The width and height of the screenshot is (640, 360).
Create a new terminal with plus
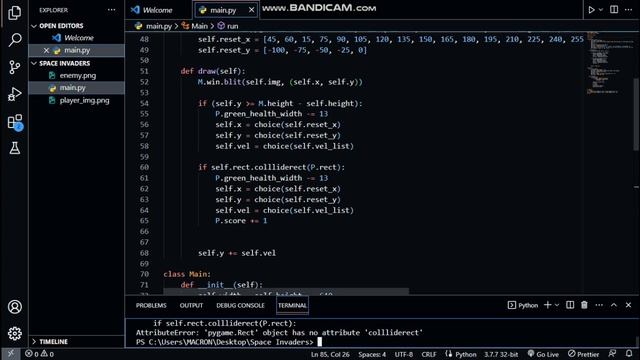tap(548, 305)
